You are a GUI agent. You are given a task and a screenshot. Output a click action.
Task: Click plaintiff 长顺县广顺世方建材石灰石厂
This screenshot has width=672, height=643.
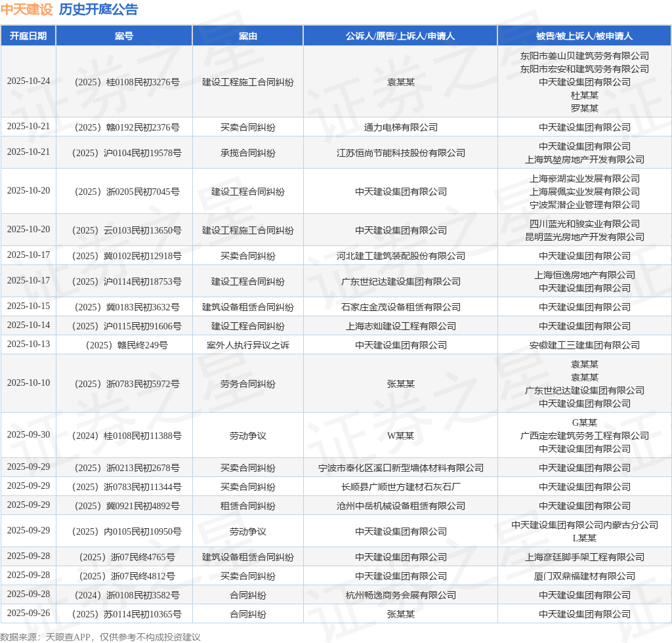click(x=401, y=487)
